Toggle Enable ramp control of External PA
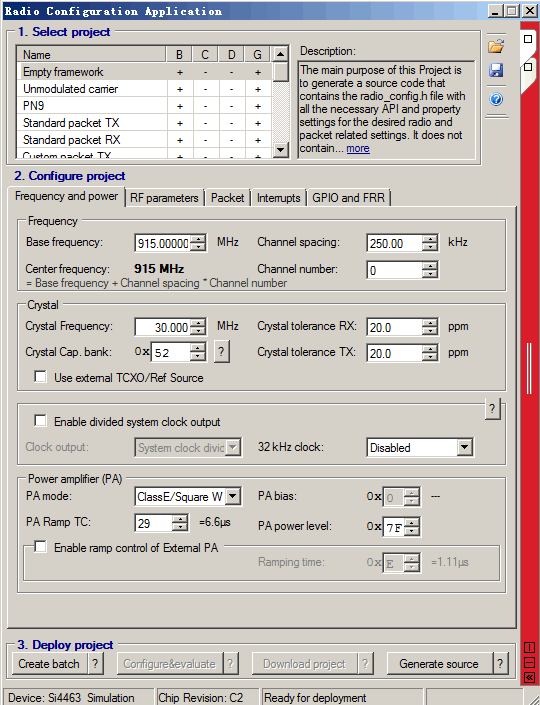540x705 pixels. point(40,547)
